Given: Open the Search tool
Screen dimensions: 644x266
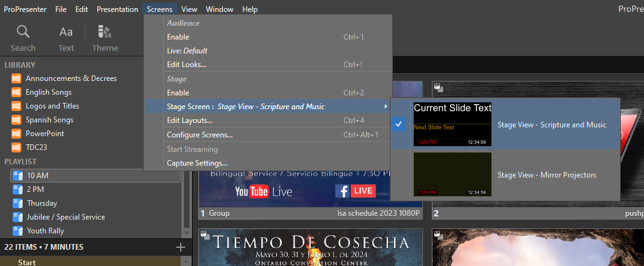Looking at the screenshot, I should click(x=23, y=39).
